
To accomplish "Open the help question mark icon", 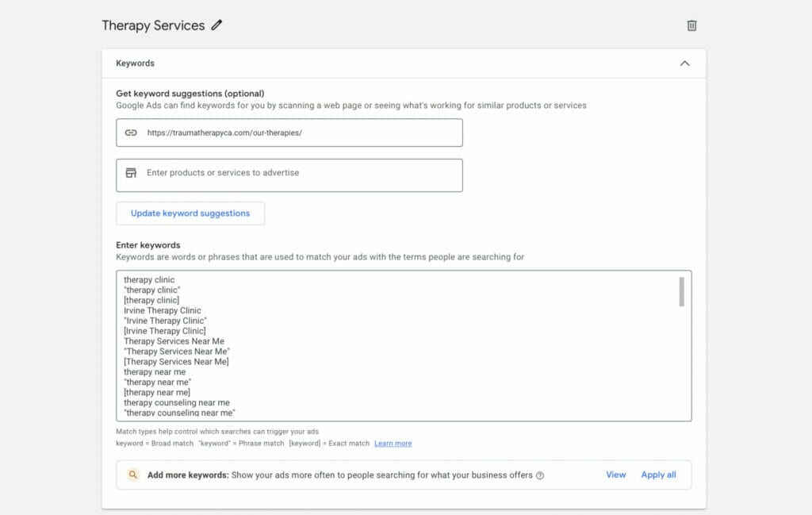I will (x=540, y=475).
